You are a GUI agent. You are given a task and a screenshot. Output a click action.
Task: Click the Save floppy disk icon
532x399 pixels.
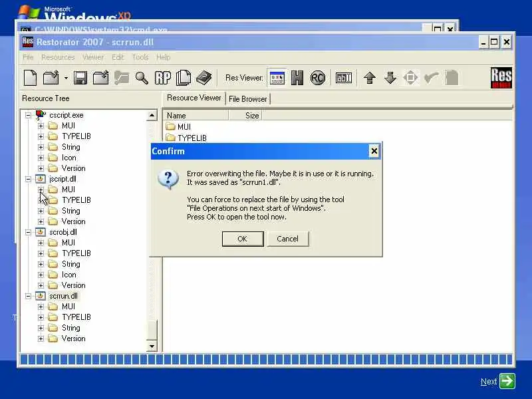tap(80, 78)
